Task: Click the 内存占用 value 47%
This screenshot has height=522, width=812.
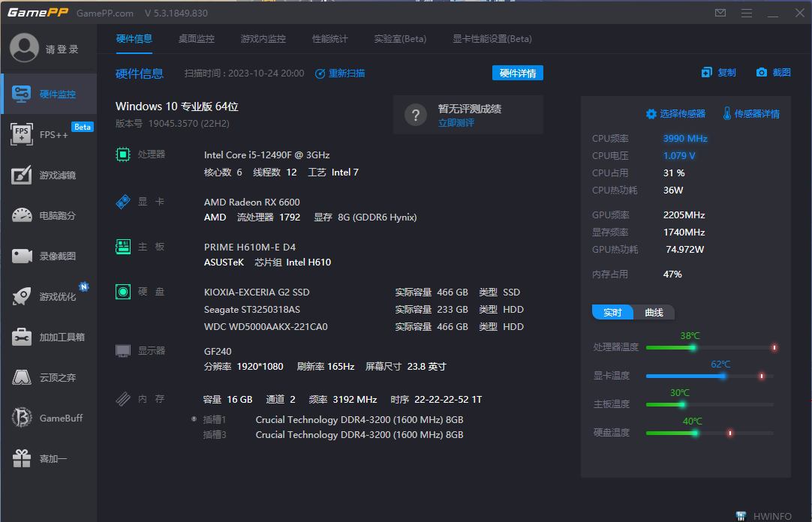Action: pos(672,274)
